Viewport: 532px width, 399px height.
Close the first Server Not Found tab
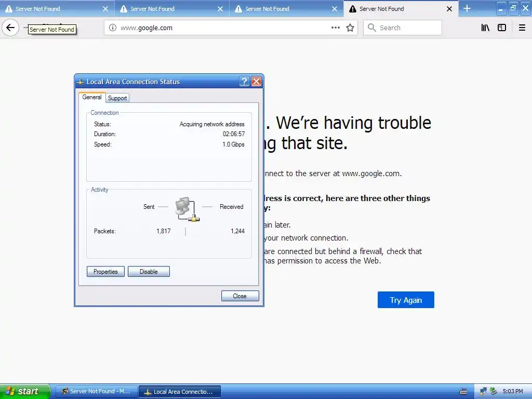click(x=105, y=9)
